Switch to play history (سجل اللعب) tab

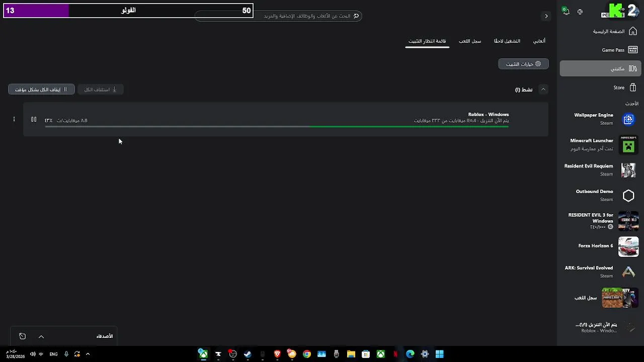pyautogui.click(x=470, y=41)
